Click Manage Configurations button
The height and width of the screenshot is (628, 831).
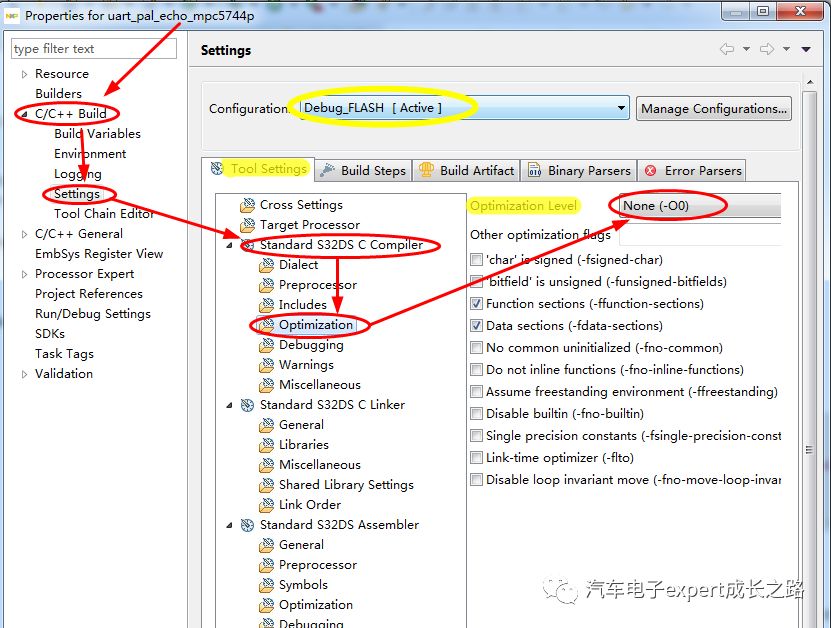coord(714,109)
